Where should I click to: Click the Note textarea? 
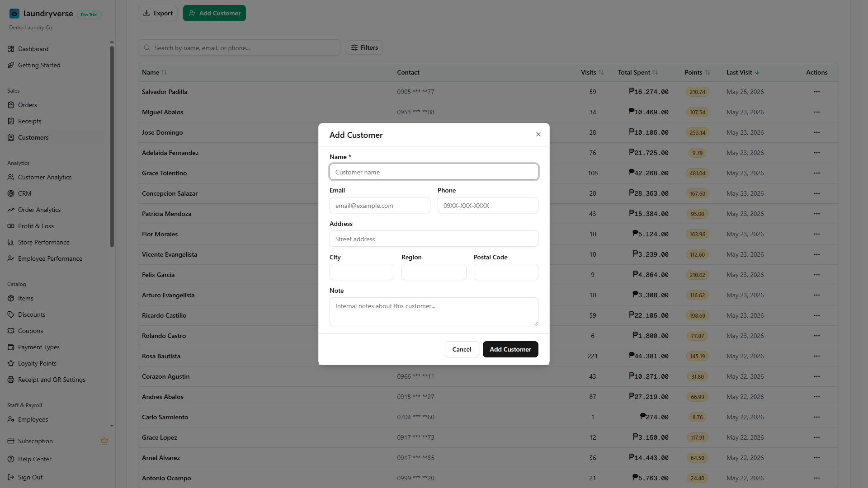pyautogui.click(x=434, y=312)
